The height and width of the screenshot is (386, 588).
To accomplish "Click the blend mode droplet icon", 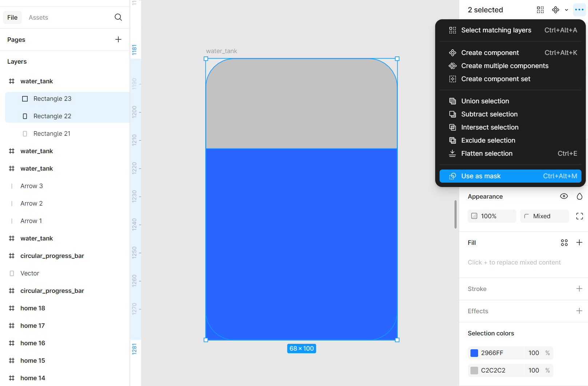I will (579, 196).
